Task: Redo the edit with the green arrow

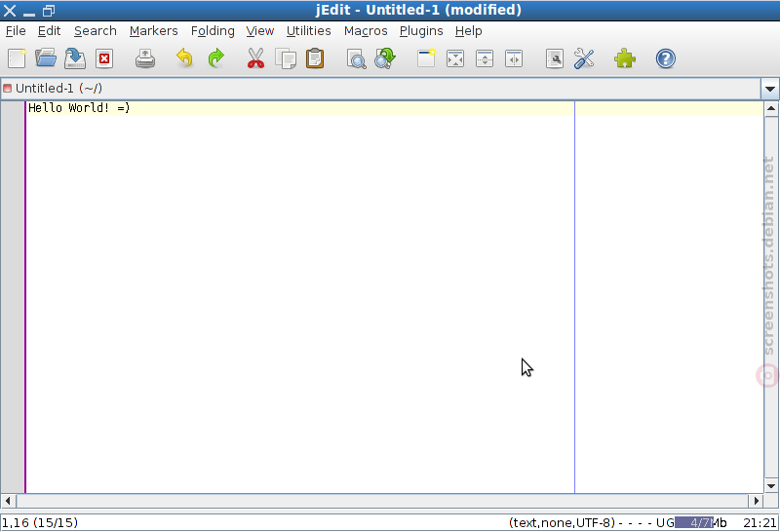Action: (x=215, y=58)
